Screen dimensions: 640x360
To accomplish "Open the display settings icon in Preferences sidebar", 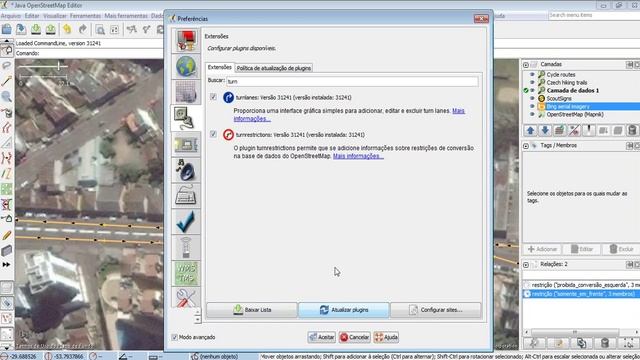I will coord(186,40).
